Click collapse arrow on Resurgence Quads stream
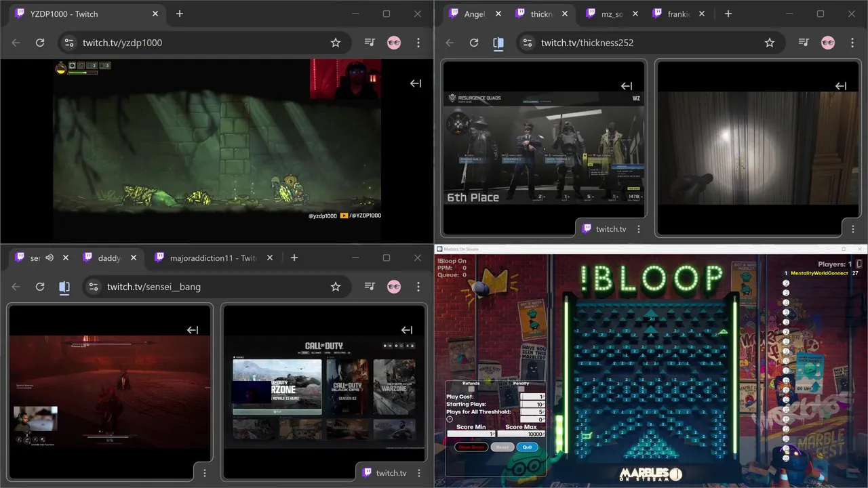Image resolution: width=868 pixels, height=488 pixels. pos(627,86)
